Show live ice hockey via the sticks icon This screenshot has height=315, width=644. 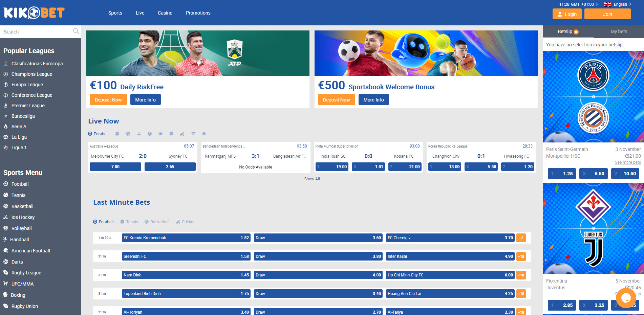139,134
